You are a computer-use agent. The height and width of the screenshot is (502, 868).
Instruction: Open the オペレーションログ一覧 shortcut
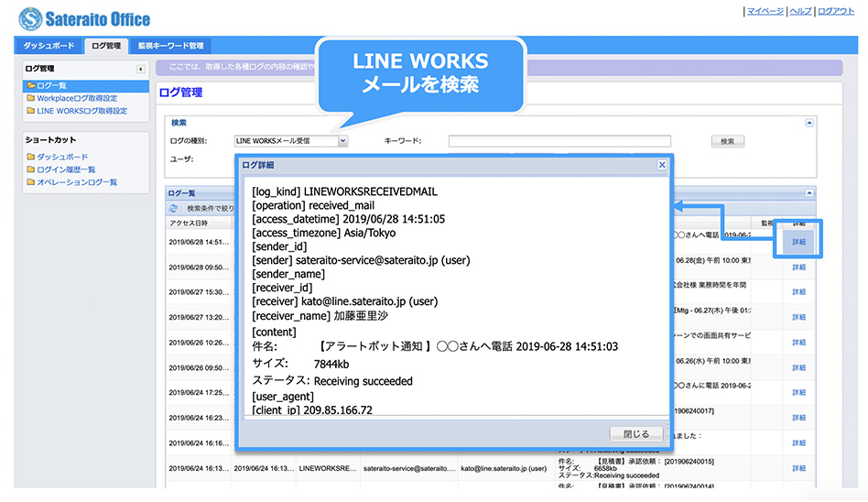pyautogui.click(x=77, y=182)
